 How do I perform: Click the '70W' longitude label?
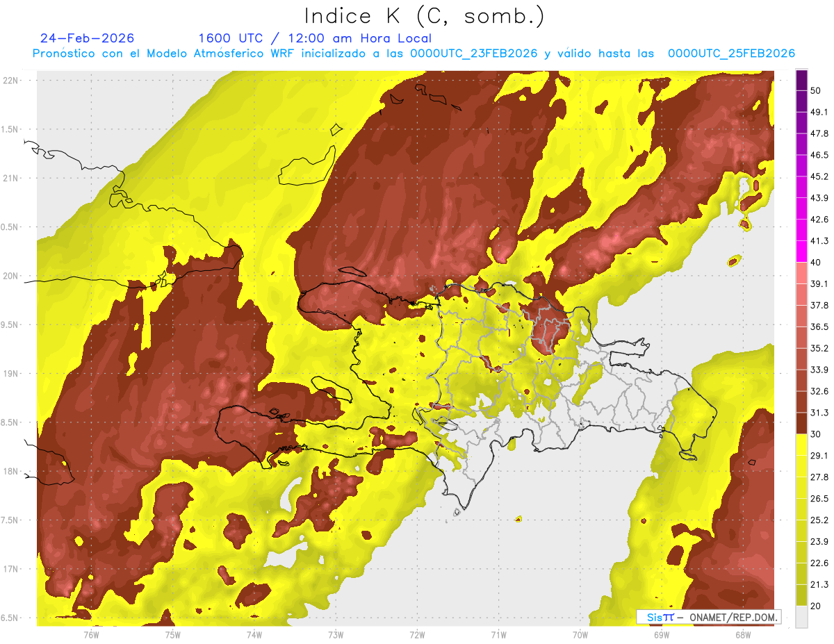coord(580,634)
